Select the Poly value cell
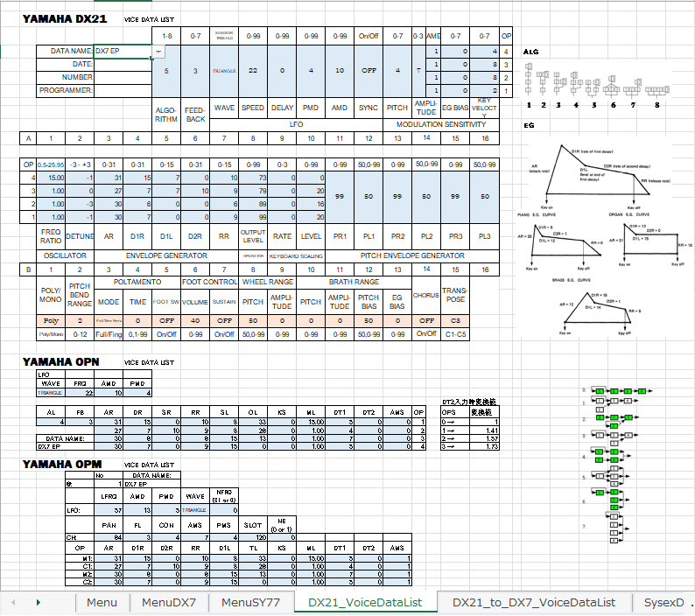Viewport: 695px width, 616px height. [51, 321]
